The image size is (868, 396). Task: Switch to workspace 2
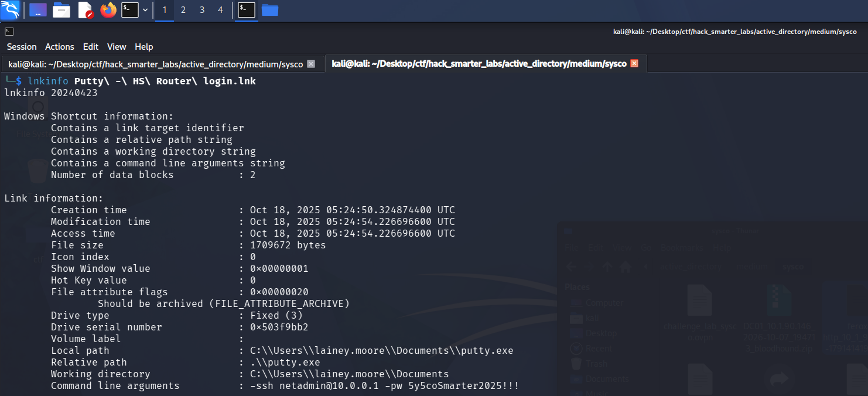pos(183,10)
